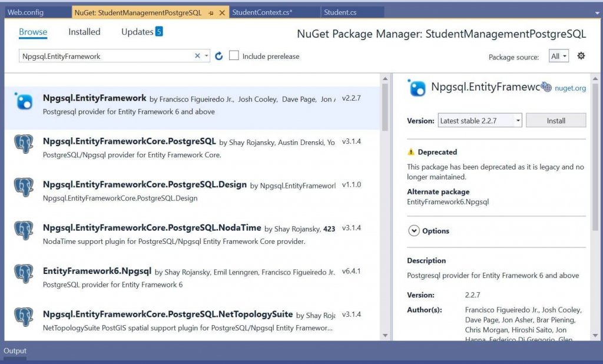
Task: Clear the search box with the X icon
Action: [x=197, y=55]
